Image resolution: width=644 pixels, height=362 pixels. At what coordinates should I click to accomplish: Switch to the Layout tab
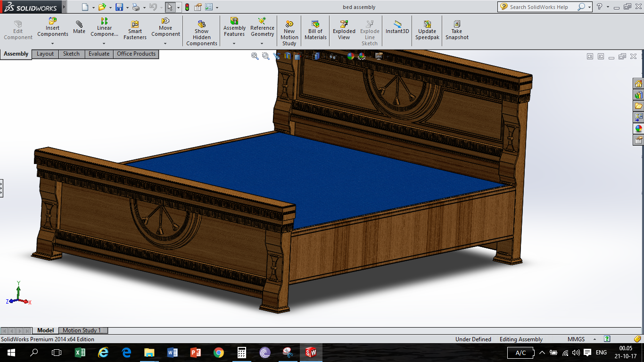click(x=45, y=54)
